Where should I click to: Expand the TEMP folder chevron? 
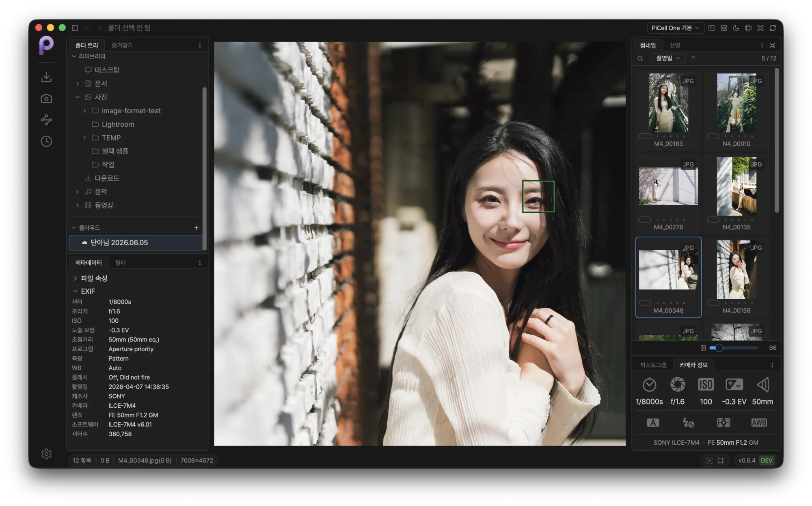(84, 138)
